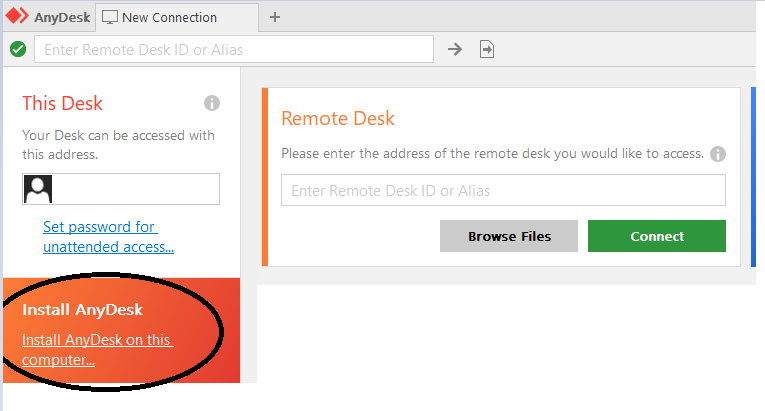Click the Install AnyDesk panel title

click(83, 310)
